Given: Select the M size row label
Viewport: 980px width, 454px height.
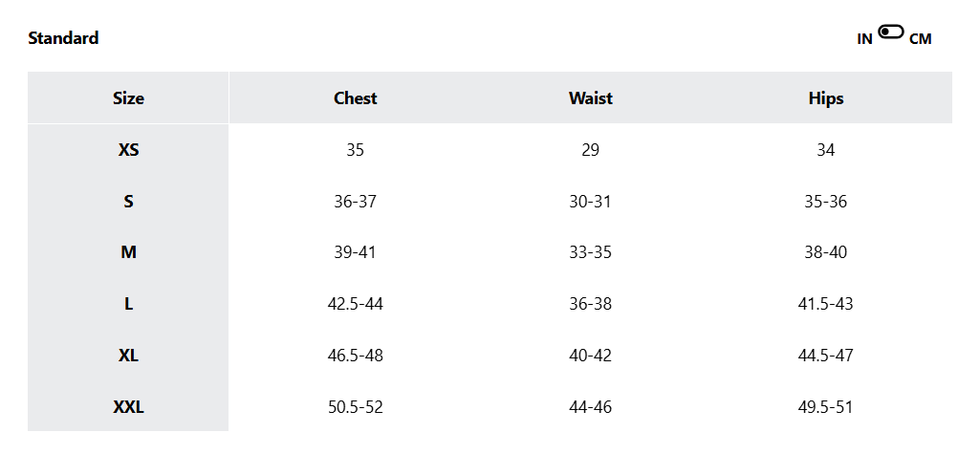Looking at the screenshot, I should coord(128,252).
